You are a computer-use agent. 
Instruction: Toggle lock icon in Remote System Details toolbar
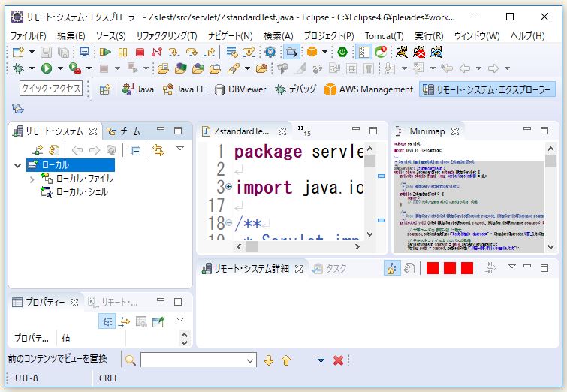392,268
